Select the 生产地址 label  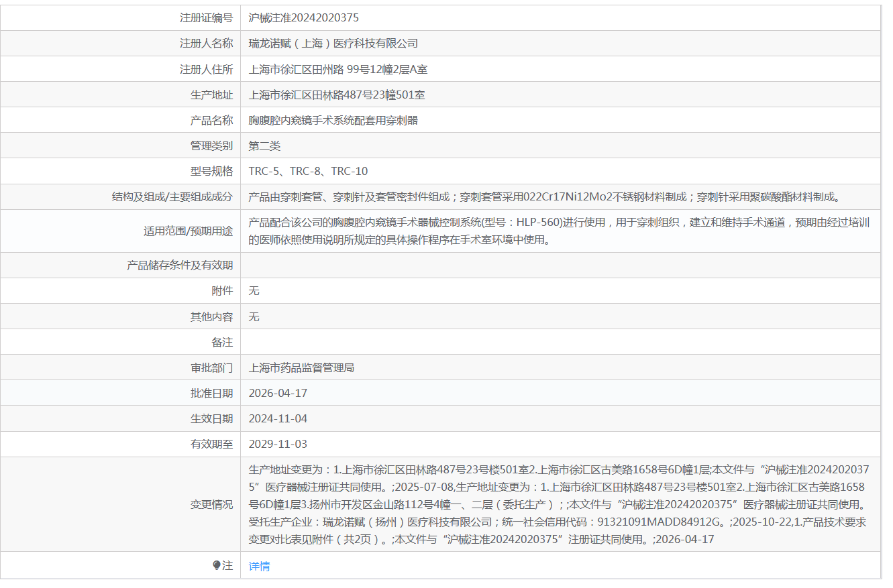[212, 95]
